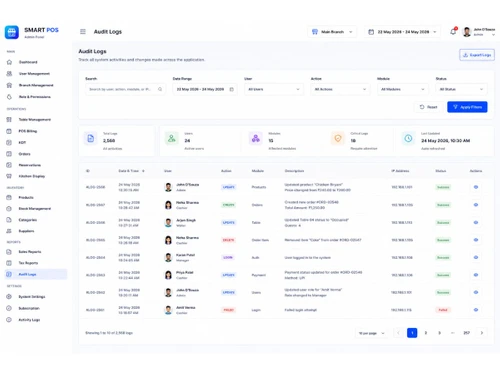The image size is (500, 375).
Task: Click the Kitchen Display icon
Action: [x=9, y=176]
